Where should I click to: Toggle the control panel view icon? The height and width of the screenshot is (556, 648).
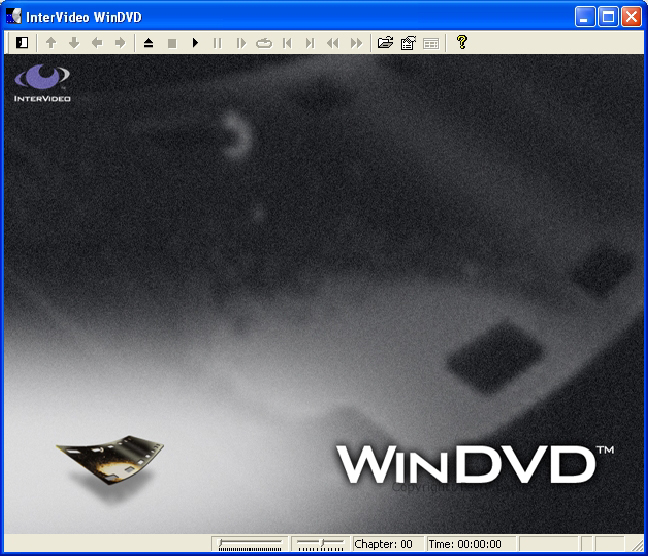22,43
